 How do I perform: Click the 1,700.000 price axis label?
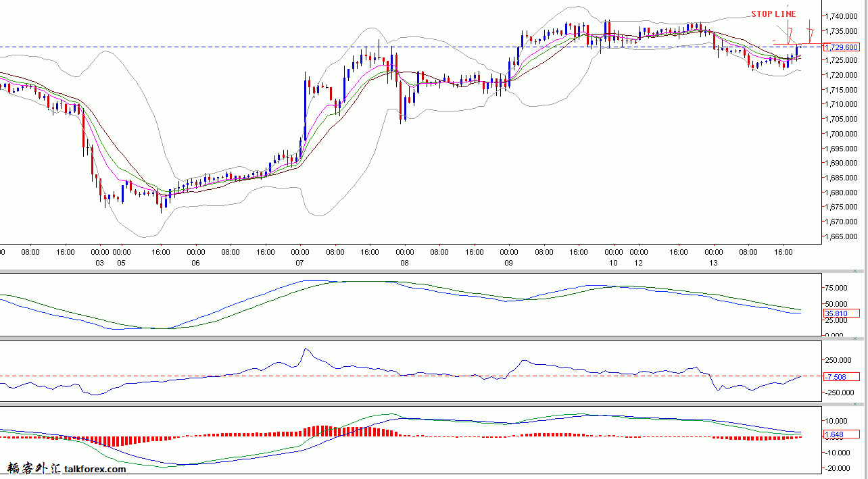pos(842,134)
